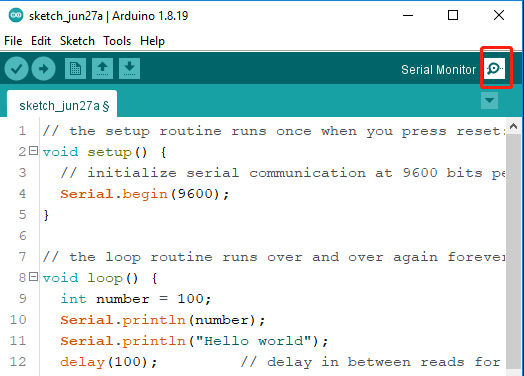Screen dimensions: 524x376
Task: Open the tab options dropdown arrow
Action: pyautogui.click(x=490, y=101)
